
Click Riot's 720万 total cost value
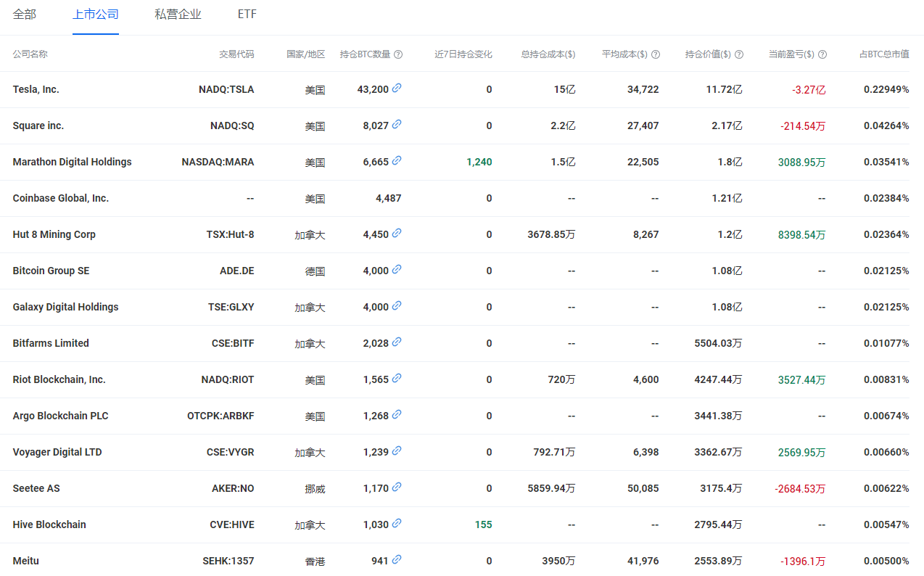(x=561, y=379)
